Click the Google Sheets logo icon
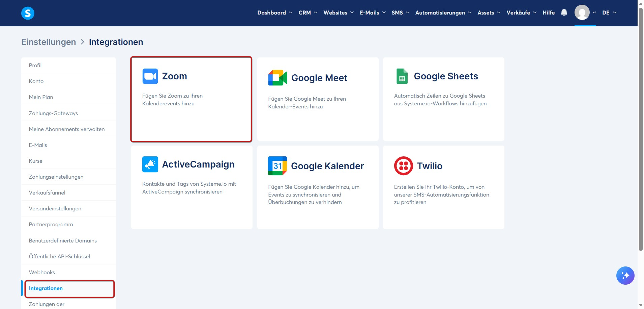This screenshot has width=644, height=309. click(x=402, y=76)
